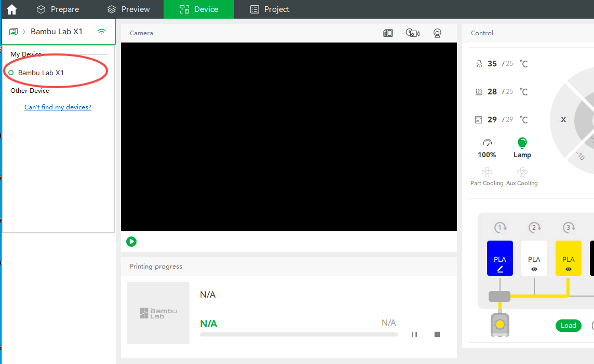The height and width of the screenshot is (364, 594).
Task: Click the timelapse video recording icon
Action: click(x=413, y=33)
